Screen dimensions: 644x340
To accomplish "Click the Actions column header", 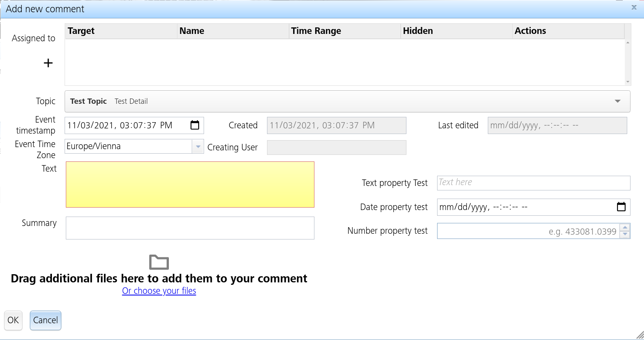I will point(568,31).
